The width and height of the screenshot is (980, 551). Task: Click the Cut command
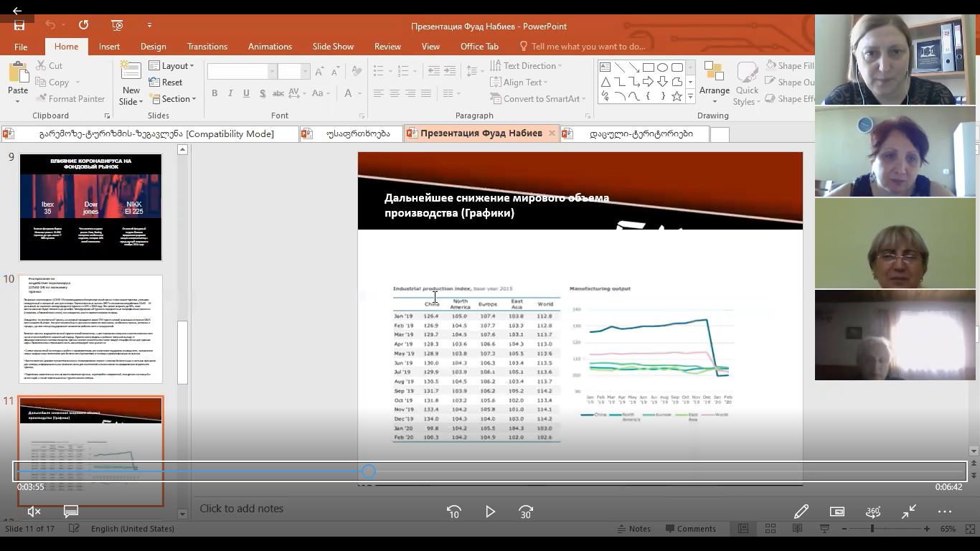pyautogui.click(x=49, y=65)
